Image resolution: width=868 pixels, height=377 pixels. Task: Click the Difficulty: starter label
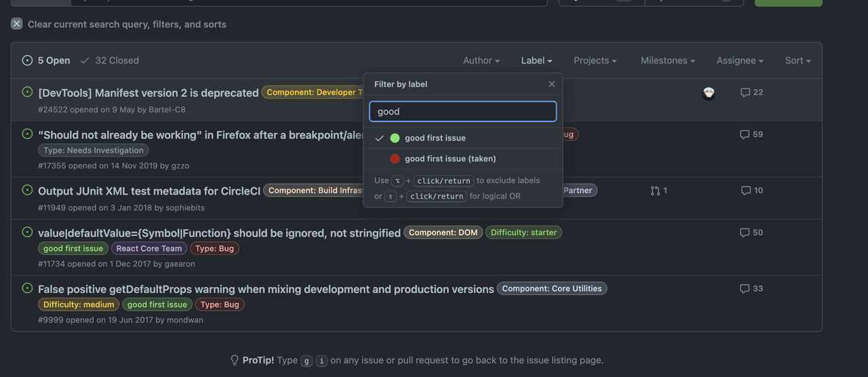click(524, 233)
